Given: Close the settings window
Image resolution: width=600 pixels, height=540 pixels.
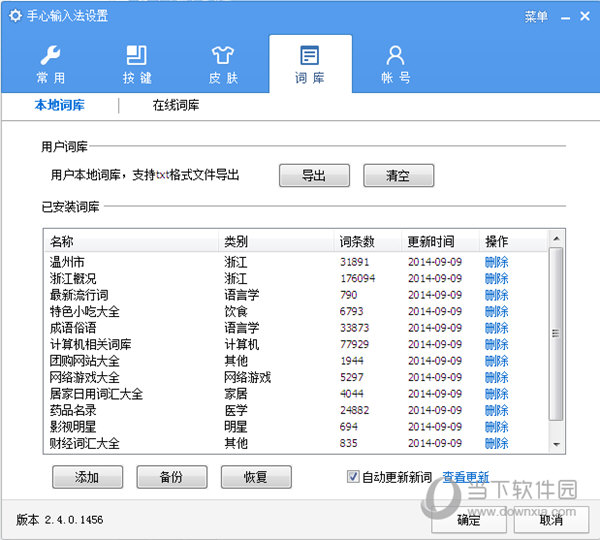Looking at the screenshot, I should coord(585,16).
